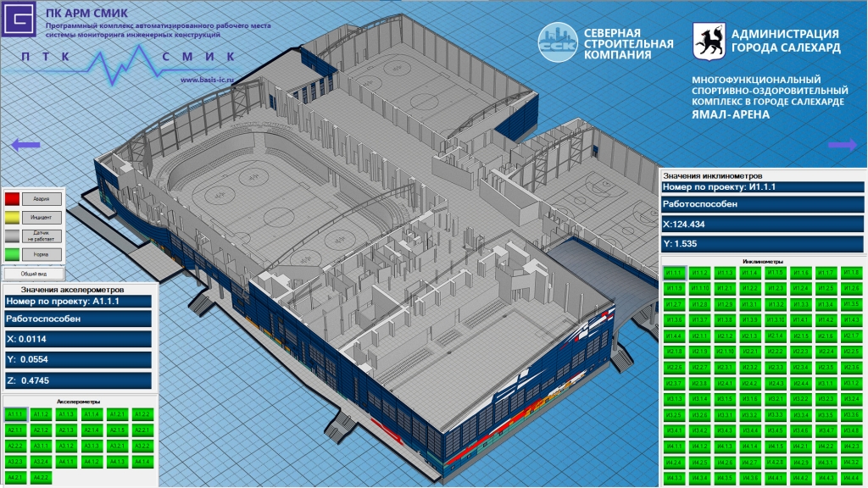Viewport: 868px width, 488px height.
Task: Click the left navigation arrow
Action: coord(25,145)
